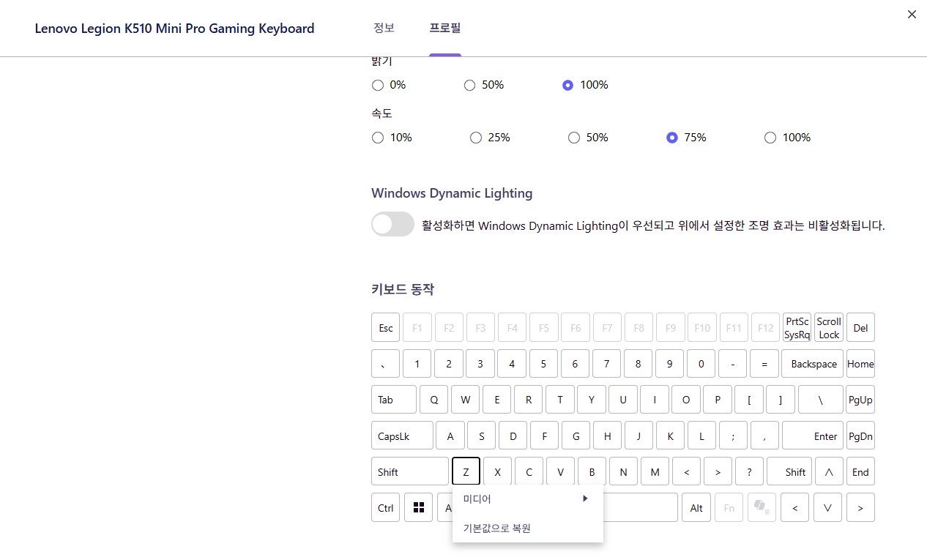Screen dimensions: 927x560
Task: Click the left arrow key in bottom row
Action: (x=795, y=507)
